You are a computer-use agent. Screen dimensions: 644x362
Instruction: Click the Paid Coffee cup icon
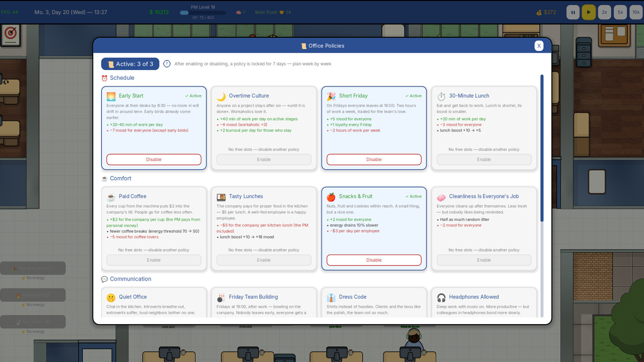coord(111,197)
